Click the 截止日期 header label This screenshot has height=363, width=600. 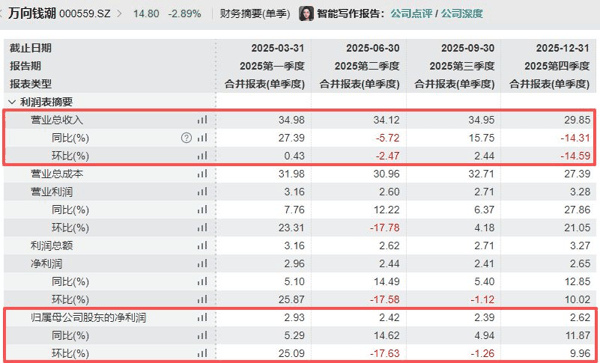pyautogui.click(x=31, y=48)
